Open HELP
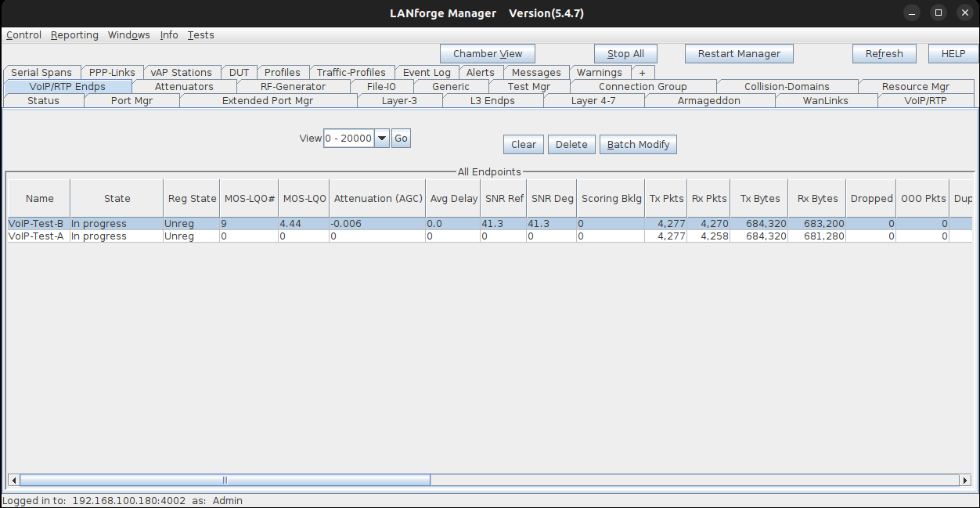Viewport: 980px width, 508px height. coord(953,54)
